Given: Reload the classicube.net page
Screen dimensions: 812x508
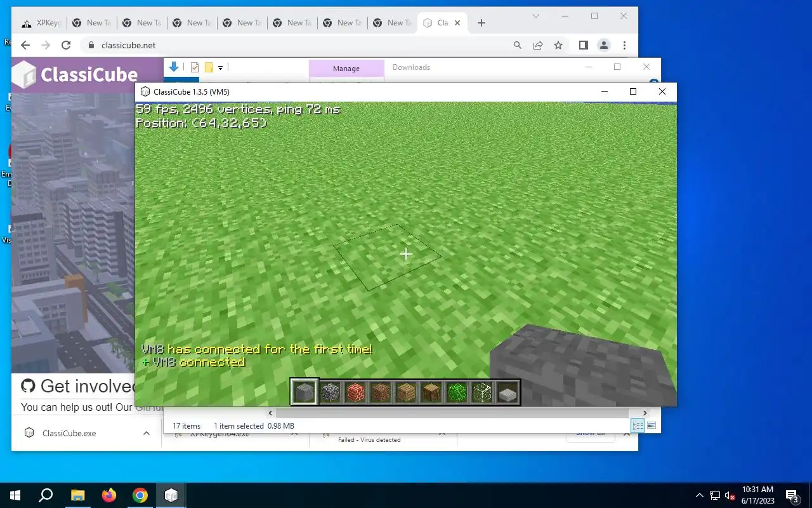Looking at the screenshot, I should [x=66, y=45].
